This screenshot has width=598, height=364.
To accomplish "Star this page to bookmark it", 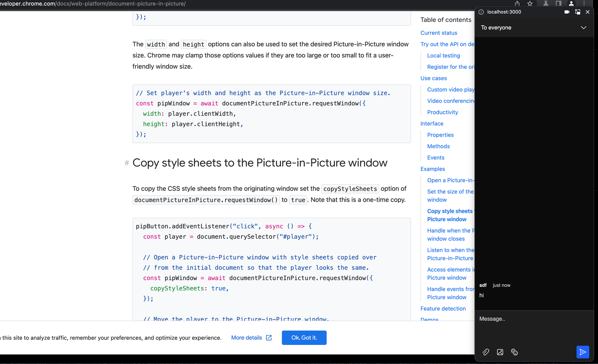I will point(530,4).
